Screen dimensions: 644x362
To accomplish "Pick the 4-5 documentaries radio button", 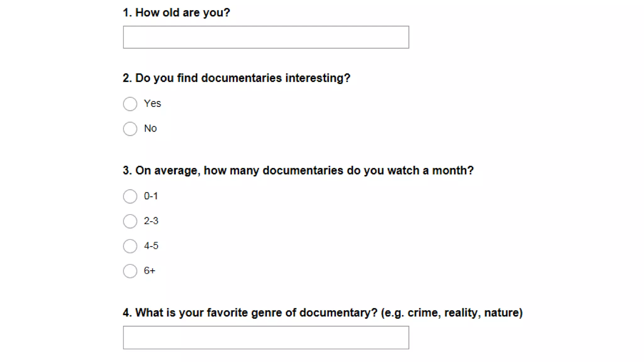I will click(x=130, y=246).
